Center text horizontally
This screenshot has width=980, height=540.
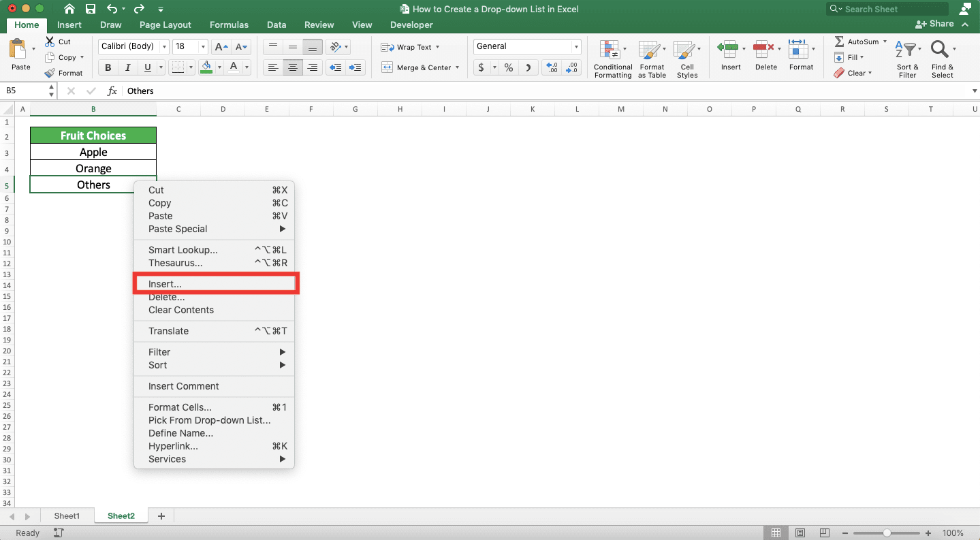[x=293, y=67]
